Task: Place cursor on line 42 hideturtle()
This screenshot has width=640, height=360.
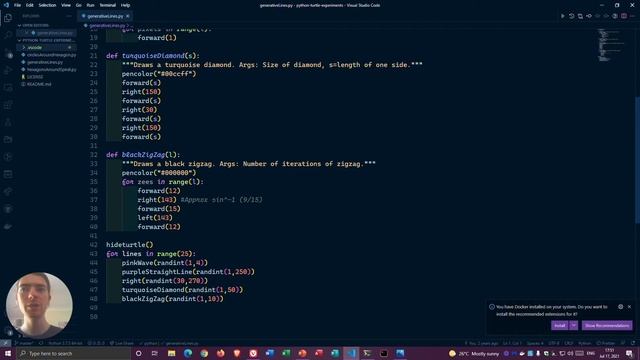Action: (129, 245)
